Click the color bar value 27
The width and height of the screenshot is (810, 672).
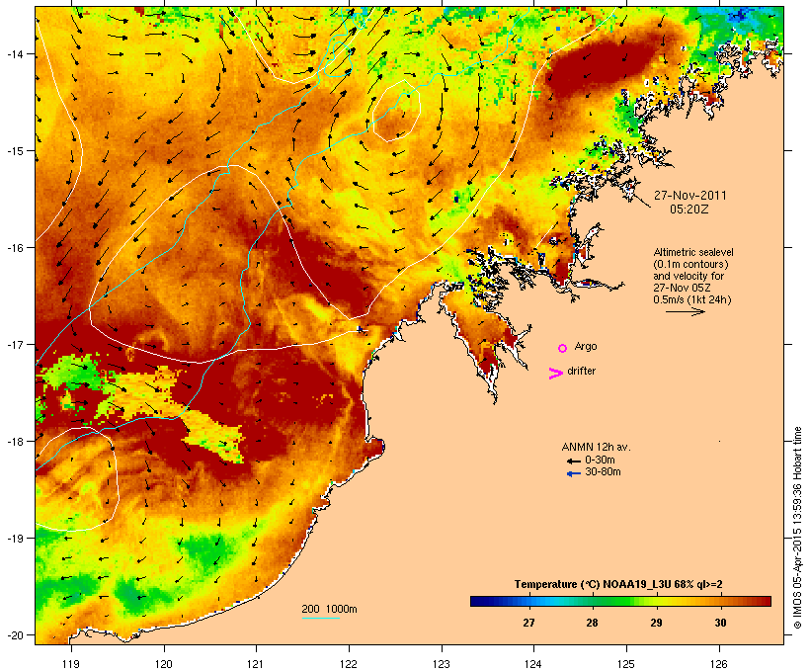[x=528, y=623]
